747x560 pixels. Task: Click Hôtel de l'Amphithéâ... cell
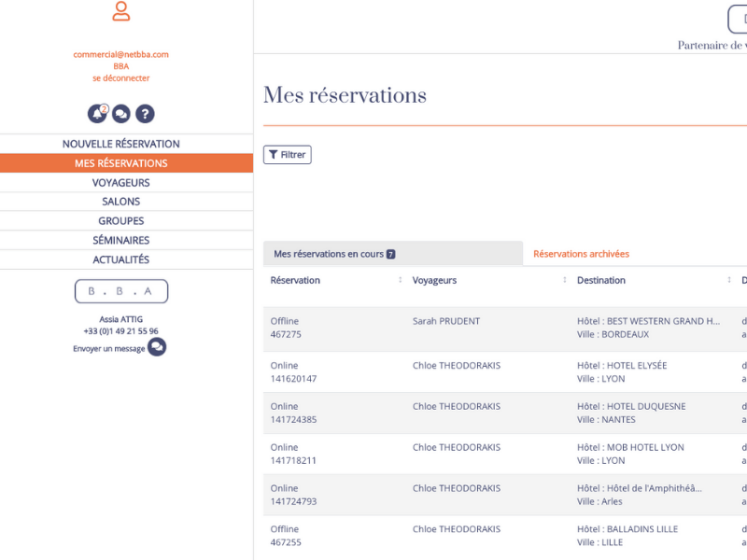(x=640, y=488)
